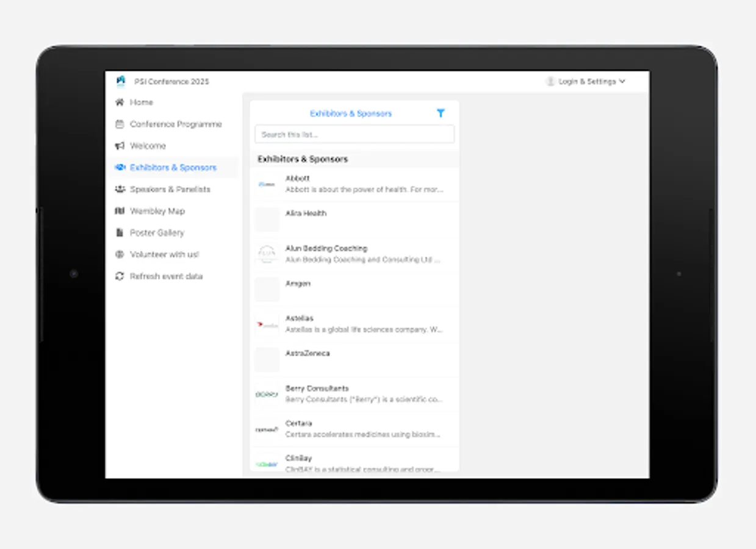Click the Abbott logo thumbnail
Screen dimensions: 756x549
pos(267,184)
